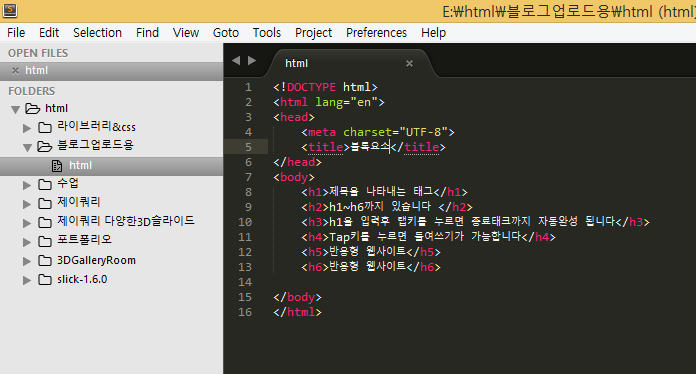Click the 제이쿼리 folder icon
The width and height of the screenshot is (696, 374).
44,203
